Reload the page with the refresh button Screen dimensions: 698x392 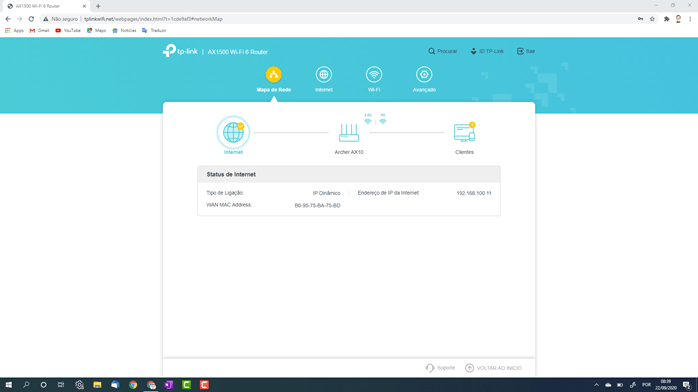(31, 19)
